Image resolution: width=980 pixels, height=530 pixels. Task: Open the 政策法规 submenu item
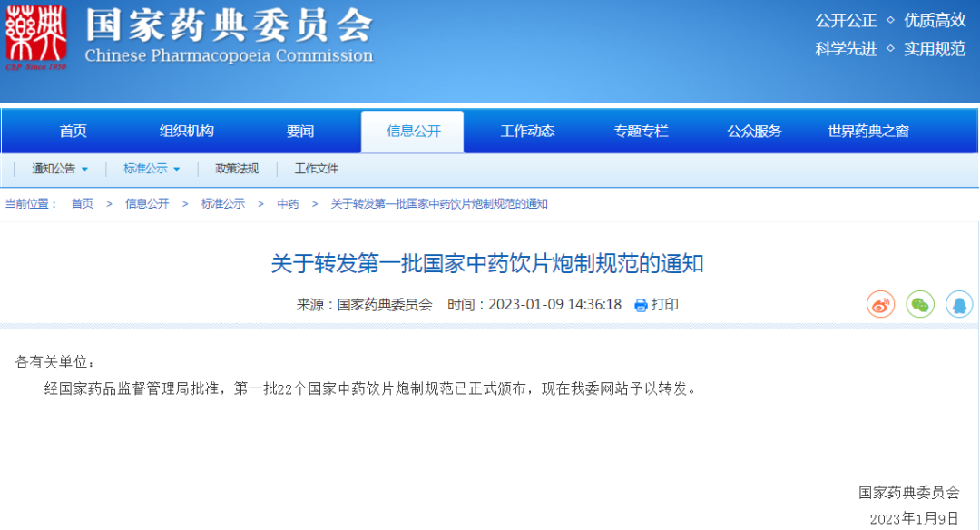[236, 169]
